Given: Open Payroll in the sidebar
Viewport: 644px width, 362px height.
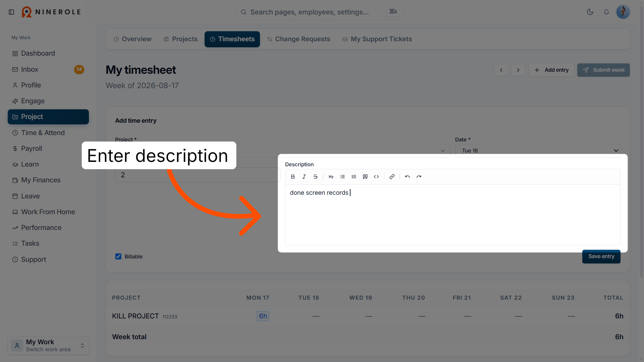Looking at the screenshot, I should tap(48, 148).
